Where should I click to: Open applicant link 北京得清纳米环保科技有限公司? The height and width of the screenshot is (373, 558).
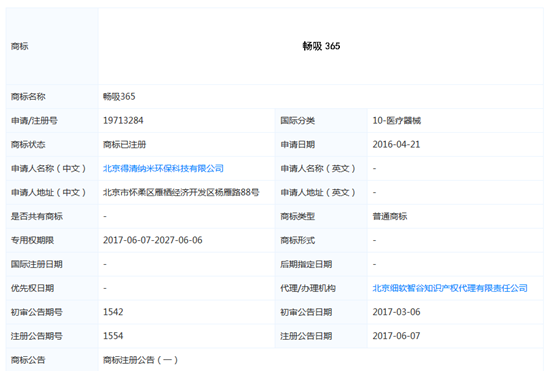[163, 168]
